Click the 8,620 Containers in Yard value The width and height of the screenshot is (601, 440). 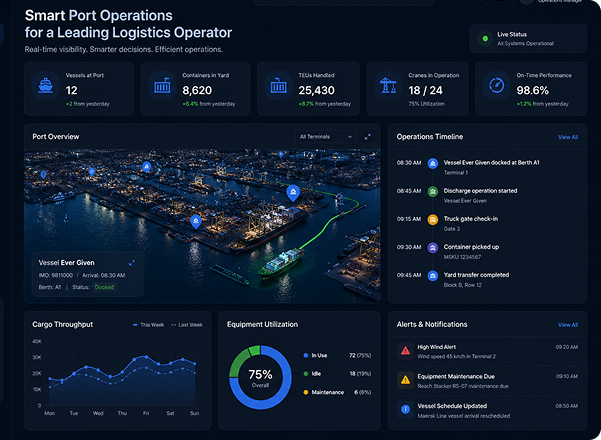coord(197,90)
